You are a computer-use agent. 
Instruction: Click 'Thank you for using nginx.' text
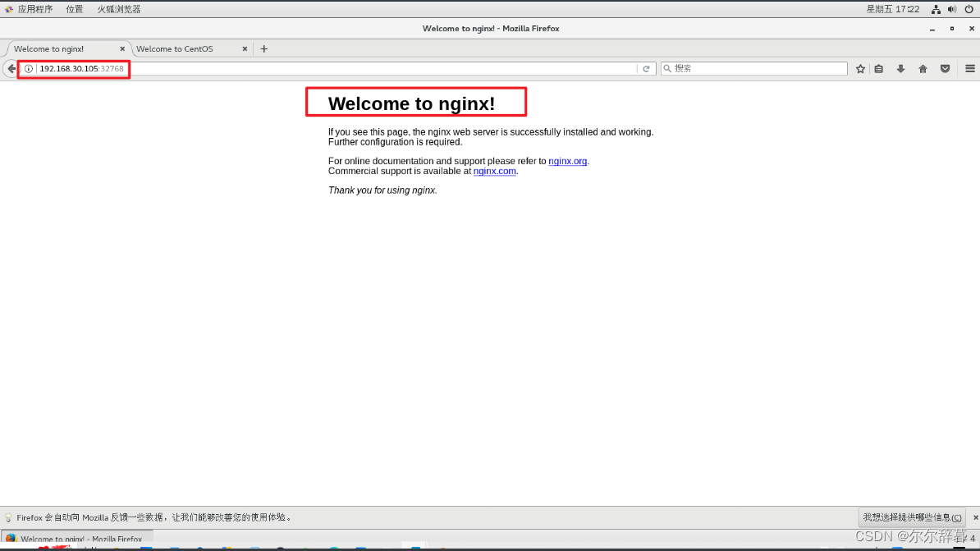(x=382, y=191)
